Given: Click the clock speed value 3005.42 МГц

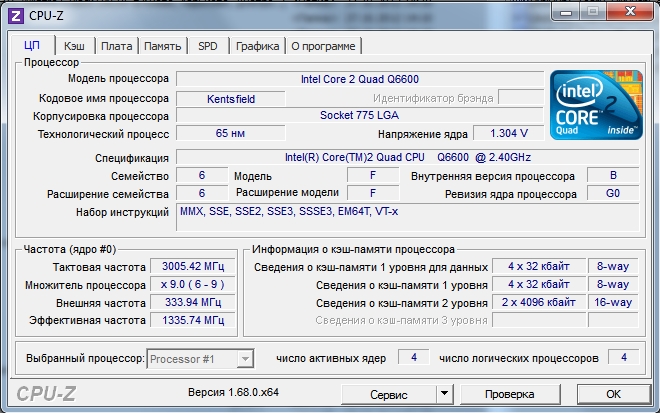Looking at the screenshot, I should click(x=193, y=266).
